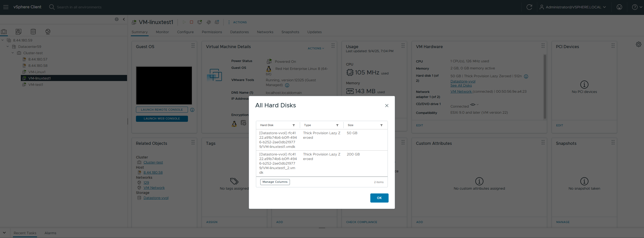Viewport: 644px width, 238px height.
Task: Open the Datastore-vvol link in VM Hardware
Action: 463,81
